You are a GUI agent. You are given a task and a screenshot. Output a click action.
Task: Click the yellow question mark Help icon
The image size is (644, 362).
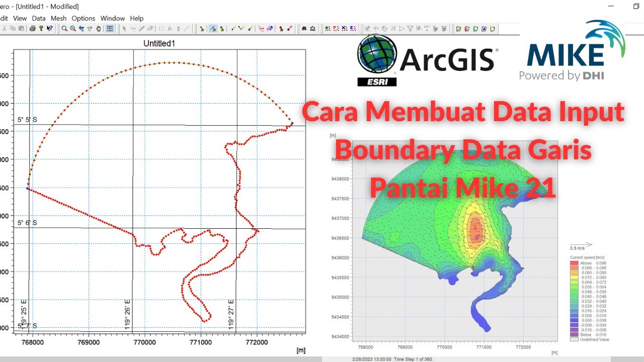click(41, 29)
